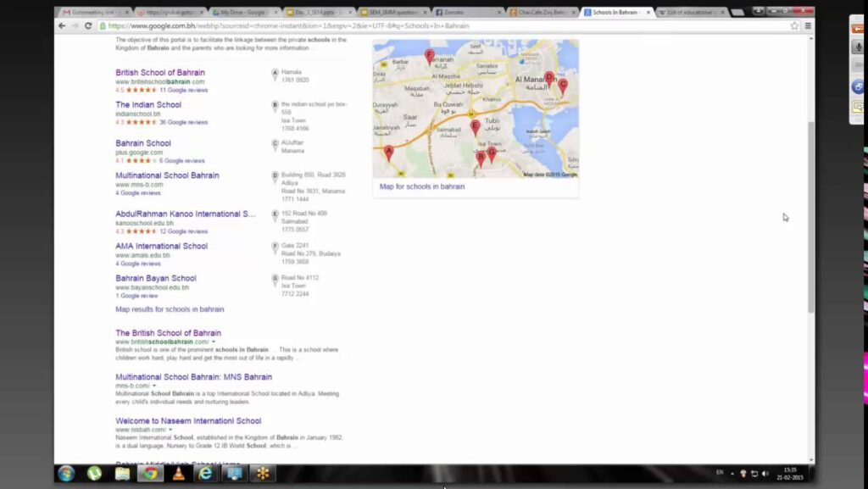Image resolution: width=868 pixels, height=489 pixels.
Task: Open British School of Bahrain listing
Action: (x=160, y=73)
